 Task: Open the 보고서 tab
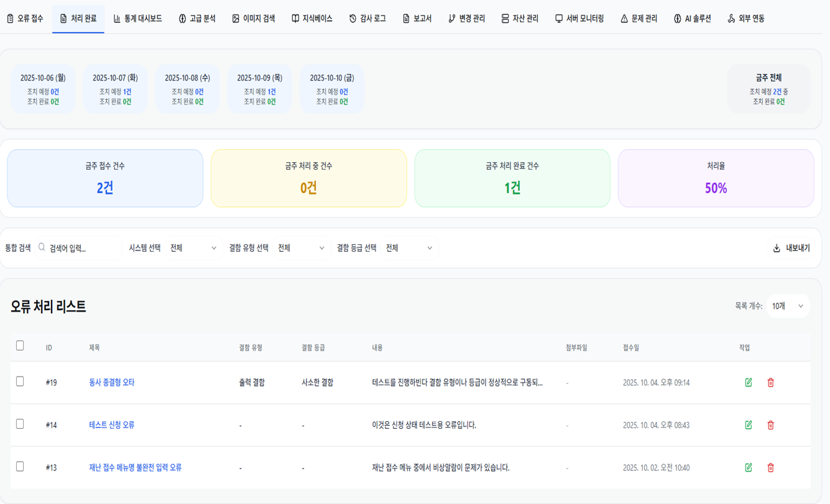[417, 19]
